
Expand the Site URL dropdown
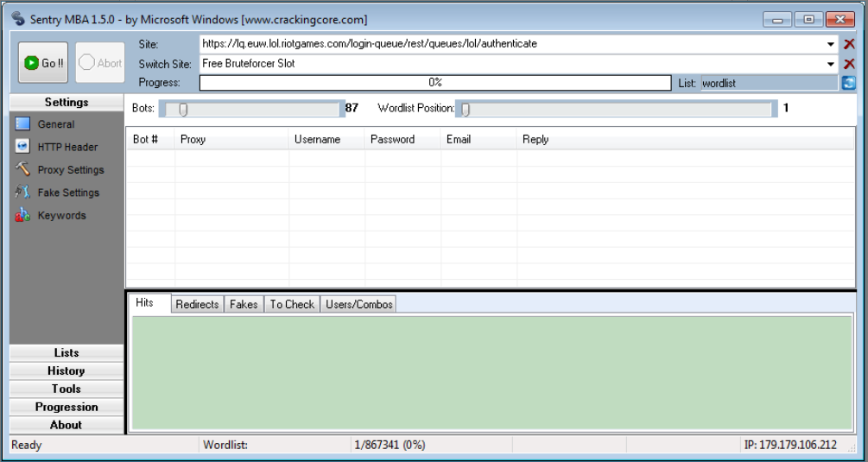click(831, 44)
